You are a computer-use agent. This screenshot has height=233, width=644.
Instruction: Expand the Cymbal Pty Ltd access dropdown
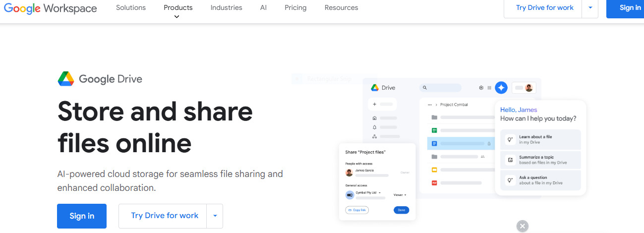click(x=380, y=192)
